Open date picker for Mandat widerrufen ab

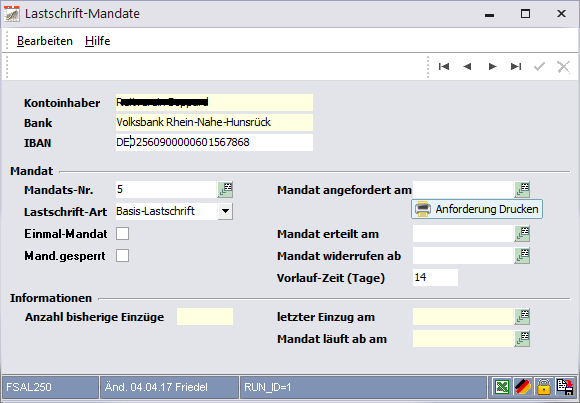[x=522, y=256]
